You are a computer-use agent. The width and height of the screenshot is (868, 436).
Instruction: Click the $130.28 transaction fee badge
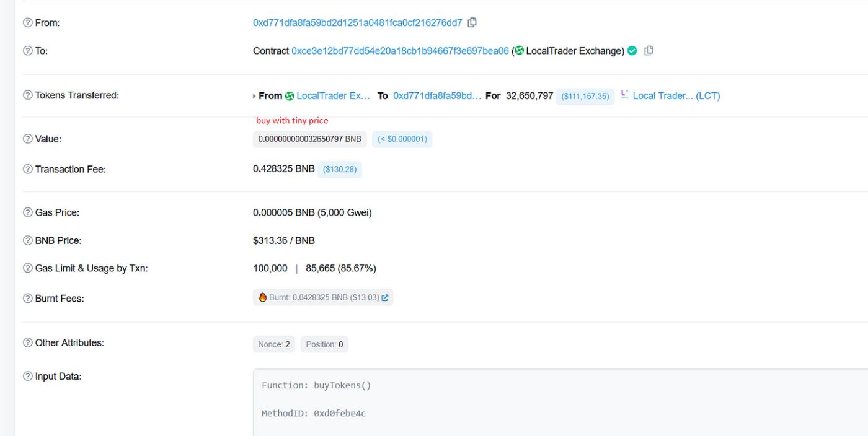tap(339, 169)
